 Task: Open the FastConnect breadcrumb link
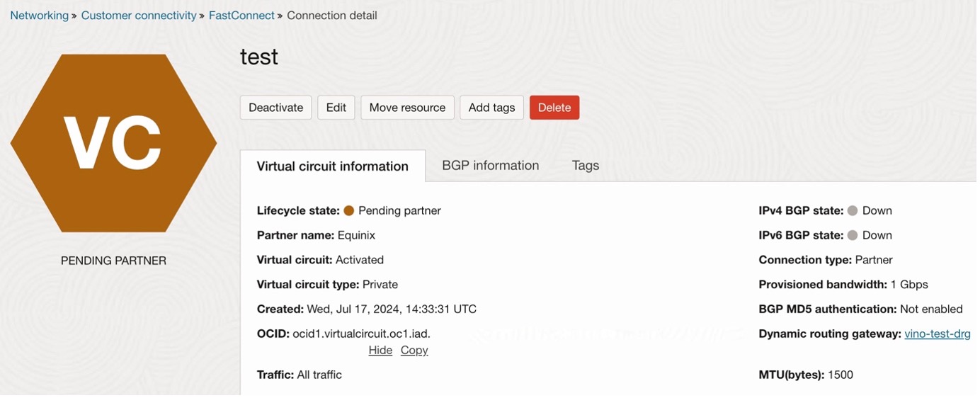click(x=241, y=16)
